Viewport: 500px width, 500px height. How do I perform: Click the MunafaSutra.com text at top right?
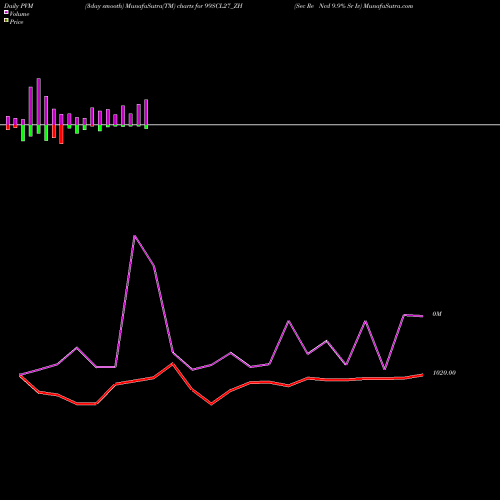[388, 6]
